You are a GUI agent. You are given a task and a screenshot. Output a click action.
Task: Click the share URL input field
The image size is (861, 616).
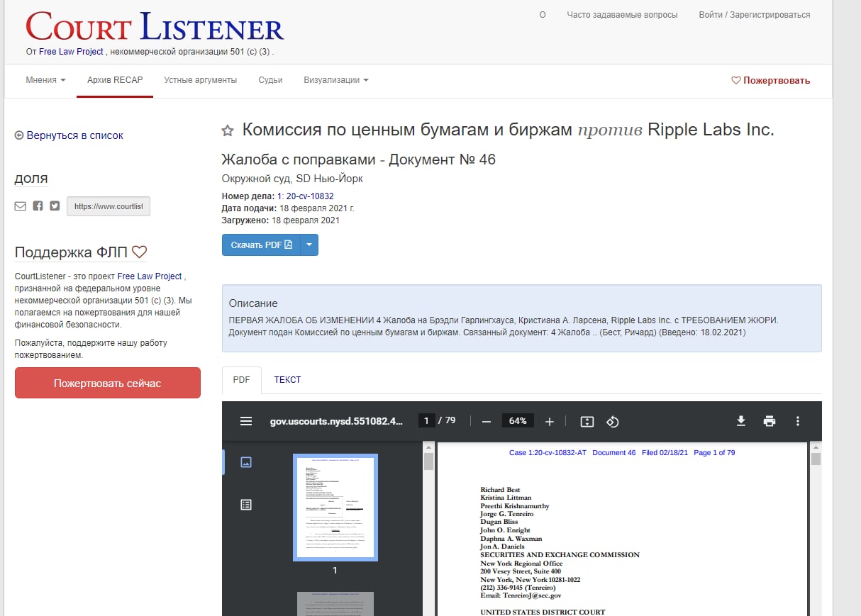[x=109, y=206]
